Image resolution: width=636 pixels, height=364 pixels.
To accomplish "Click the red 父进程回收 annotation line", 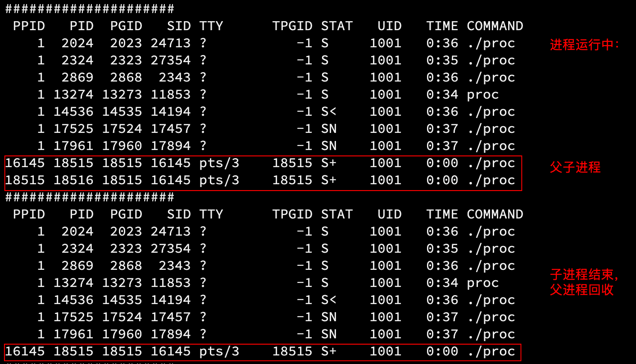I will pos(581,290).
